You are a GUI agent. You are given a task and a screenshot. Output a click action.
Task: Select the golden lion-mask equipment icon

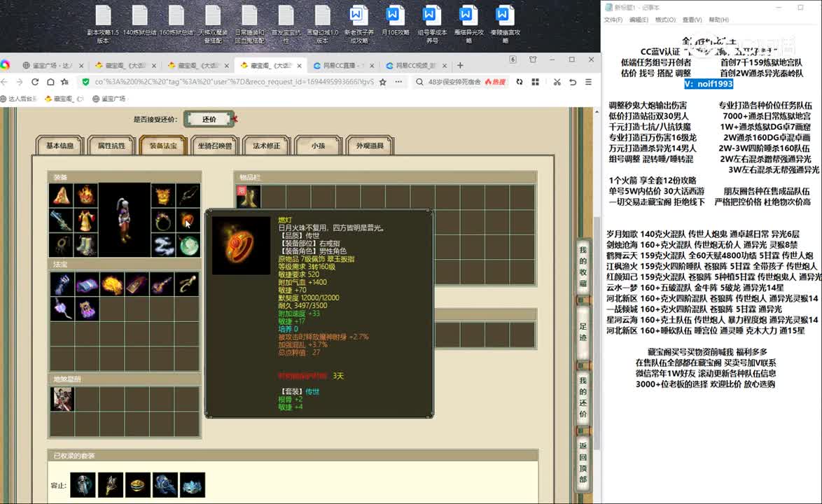[163, 195]
